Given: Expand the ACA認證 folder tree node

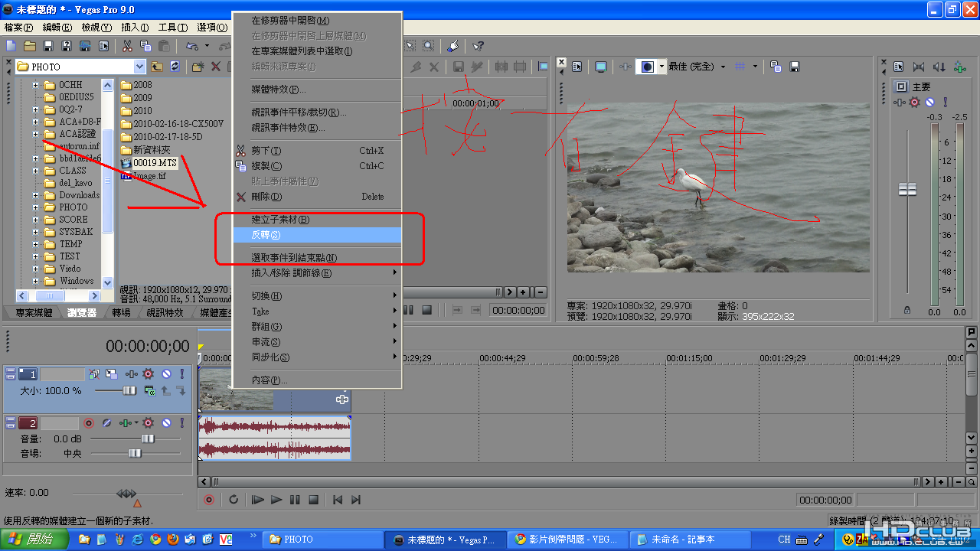Looking at the screenshot, I should 35,134.
